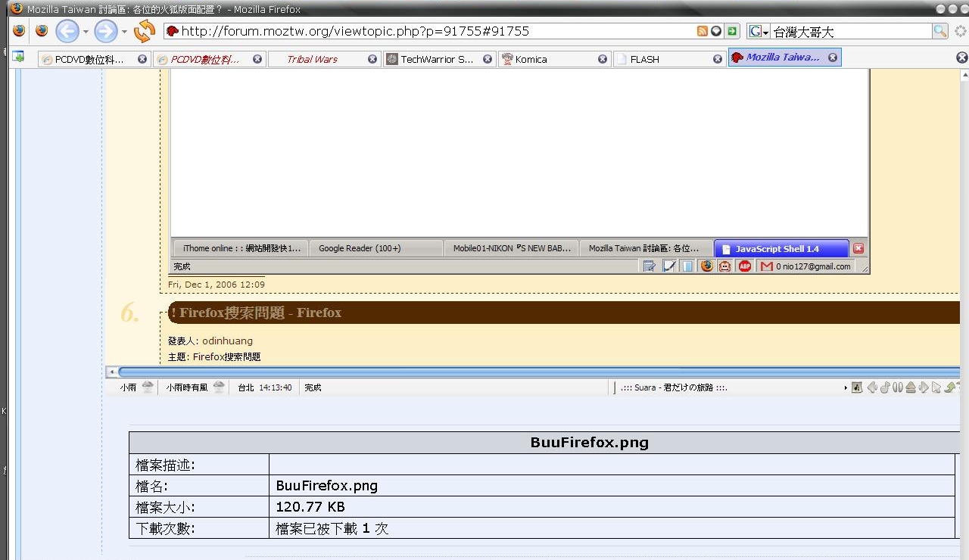Close the FLASH tab
Screen dimensions: 969x560
tap(718, 59)
